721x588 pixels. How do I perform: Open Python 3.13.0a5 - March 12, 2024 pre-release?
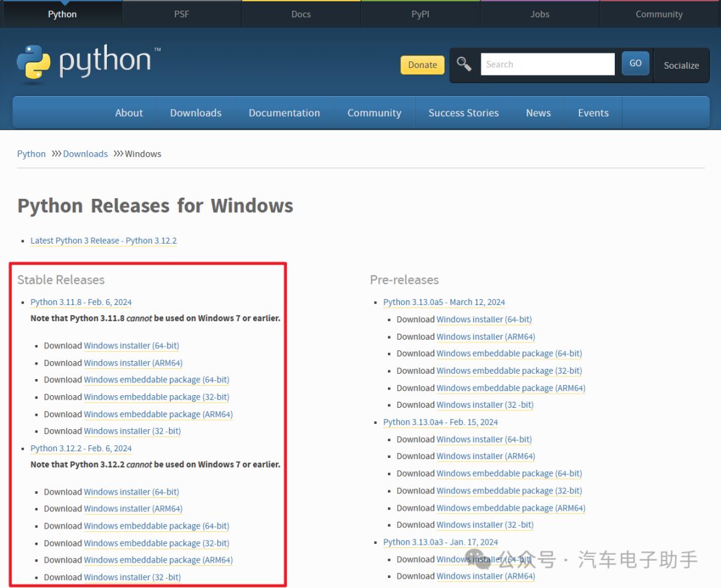point(444,302)
